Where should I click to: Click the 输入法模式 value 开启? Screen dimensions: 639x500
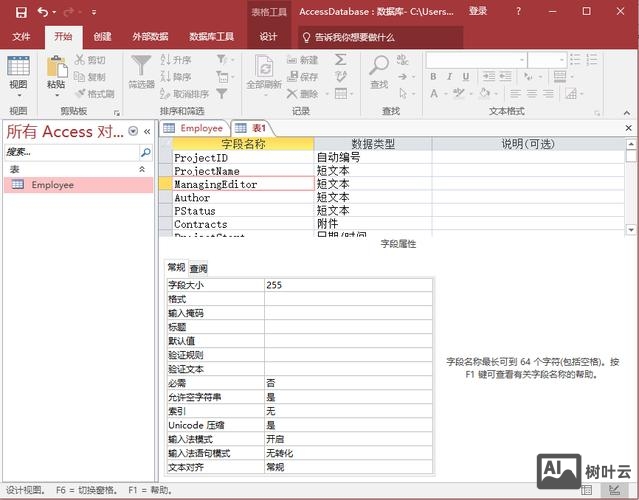pos(348,439)
